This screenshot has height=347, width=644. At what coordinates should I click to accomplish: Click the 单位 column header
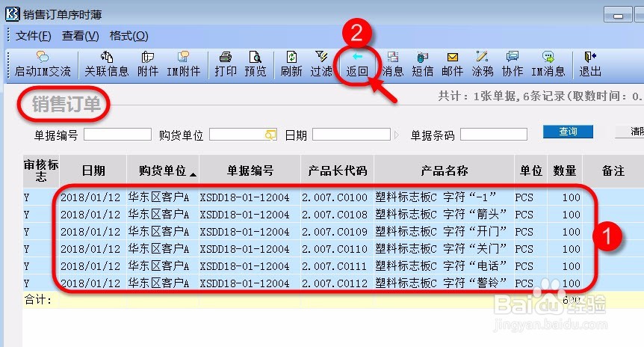tap(531, 171)
